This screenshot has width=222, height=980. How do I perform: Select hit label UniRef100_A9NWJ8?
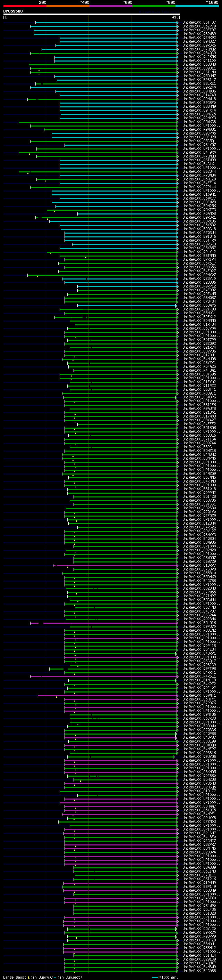click(199, 99)
